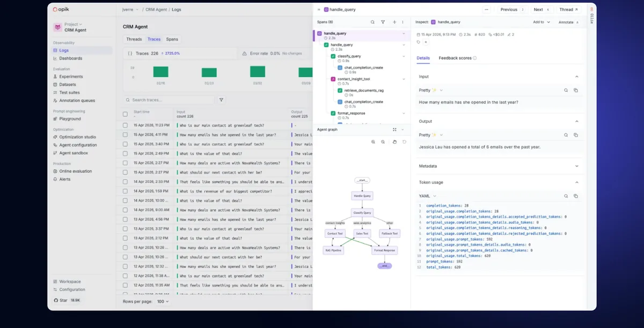Go to the Next trace
Viewport: 644px width, 328px height.
point(541,10)
